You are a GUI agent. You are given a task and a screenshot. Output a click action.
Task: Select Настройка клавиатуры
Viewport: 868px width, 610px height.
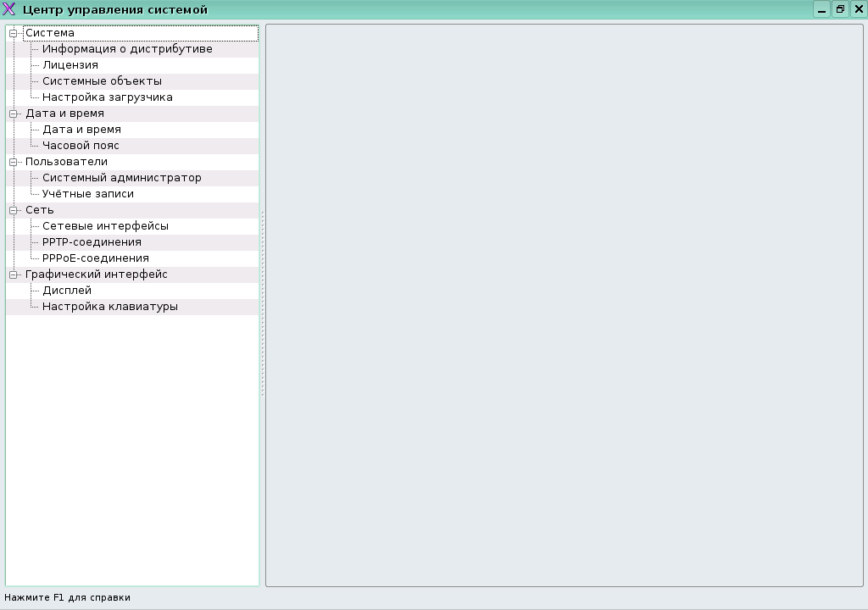[110, 307]
